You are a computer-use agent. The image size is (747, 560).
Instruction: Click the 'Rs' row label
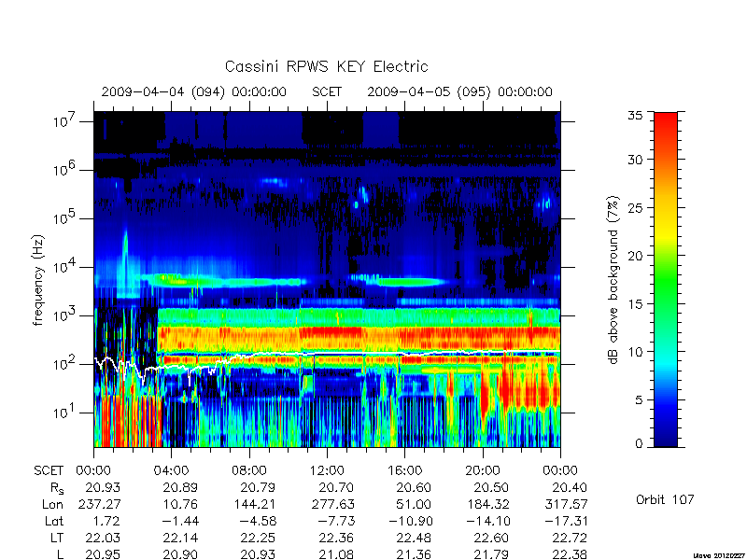[56, 488]
